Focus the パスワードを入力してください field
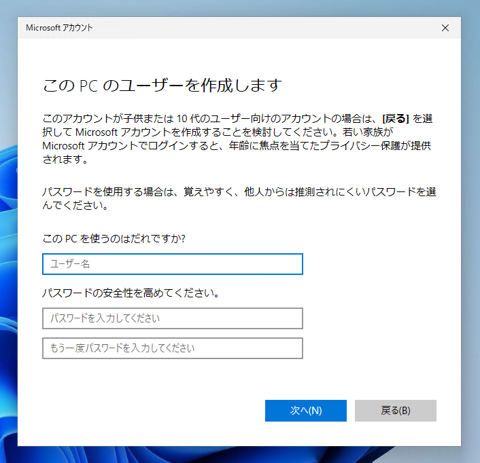The image size is (480, 463). click(x=172, y=318)
